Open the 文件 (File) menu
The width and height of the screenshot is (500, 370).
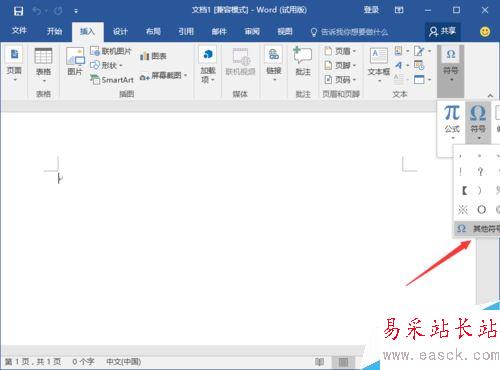click(19, 31)
